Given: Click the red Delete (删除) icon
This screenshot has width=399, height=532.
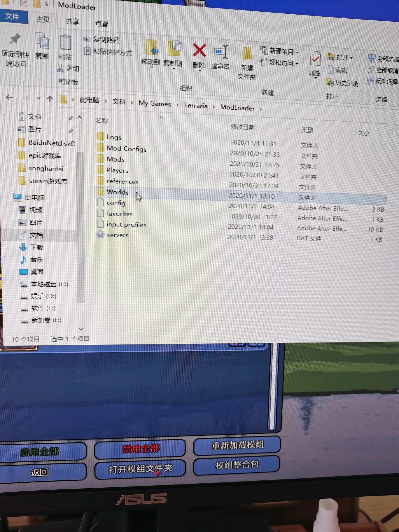Looking at the screenshot, I should pos(199,51).
